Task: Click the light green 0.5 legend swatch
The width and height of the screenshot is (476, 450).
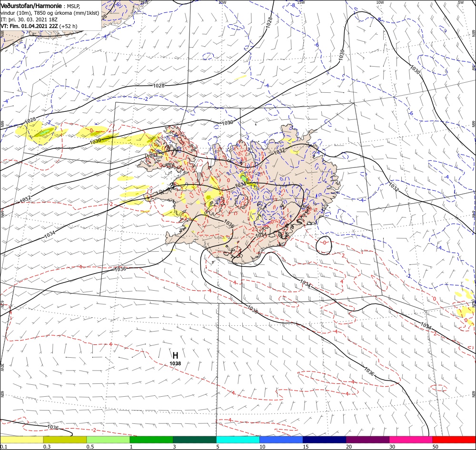Action: 108,440
